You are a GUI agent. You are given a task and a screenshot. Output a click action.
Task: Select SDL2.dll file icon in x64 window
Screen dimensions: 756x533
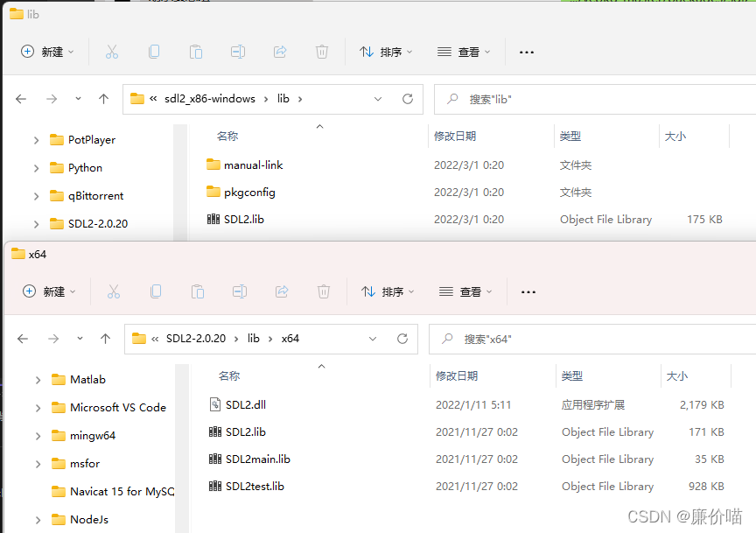tap(215, 404)
